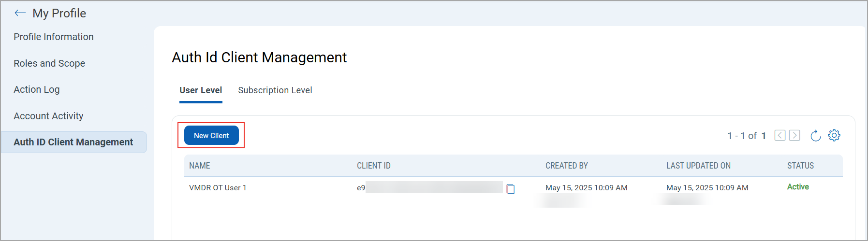Screen dimensions: 868x241
Task: Sort by CREATED BY column header
Action: (566, 166)
